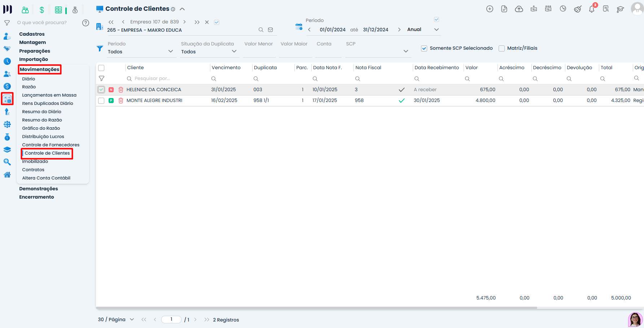Click the broom cleanup icon in top toolbar
644x328 pixels.
(x=578, y=9)
